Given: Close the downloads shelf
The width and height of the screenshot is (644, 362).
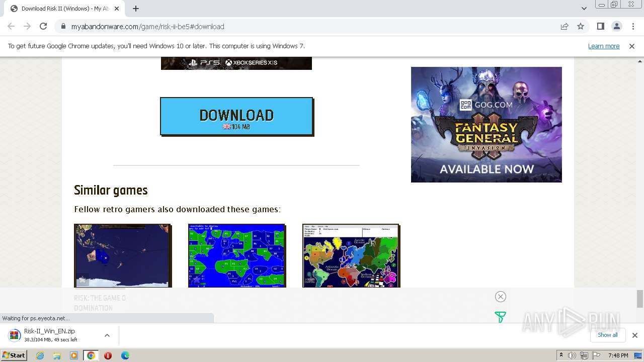Looking at the screenshot, I should 635,335.
